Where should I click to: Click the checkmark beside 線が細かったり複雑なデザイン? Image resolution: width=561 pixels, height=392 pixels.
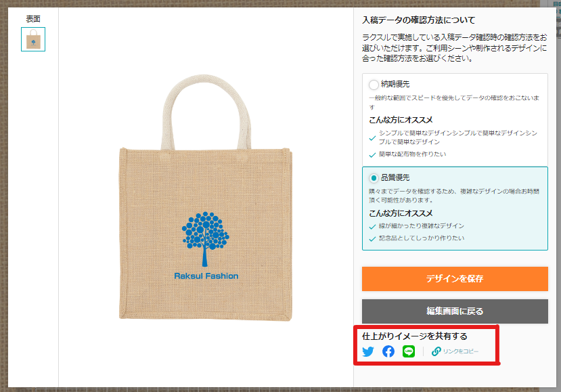tap(372, 227)
